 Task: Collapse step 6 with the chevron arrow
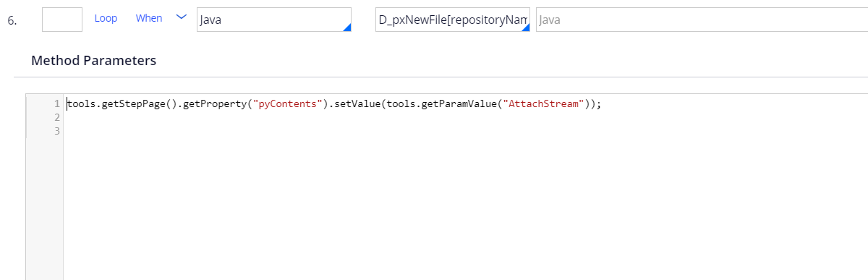[x=182, y=18]
